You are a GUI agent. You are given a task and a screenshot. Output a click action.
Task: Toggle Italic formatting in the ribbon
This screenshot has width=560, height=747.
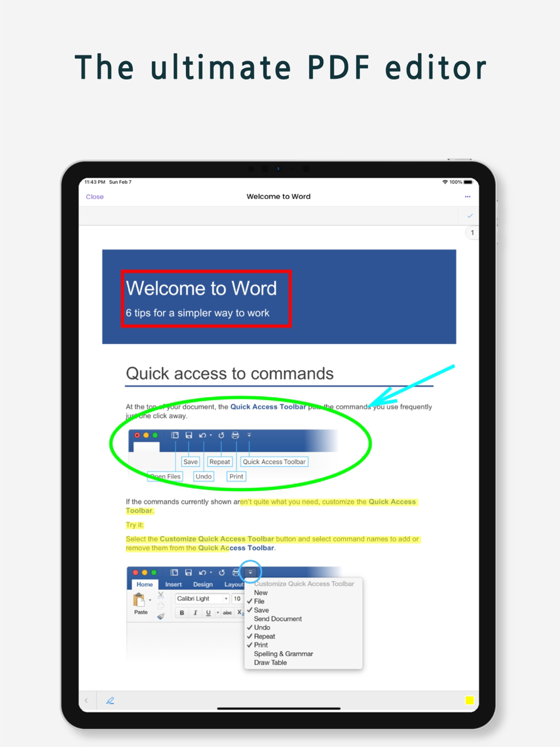coord(195,613)
